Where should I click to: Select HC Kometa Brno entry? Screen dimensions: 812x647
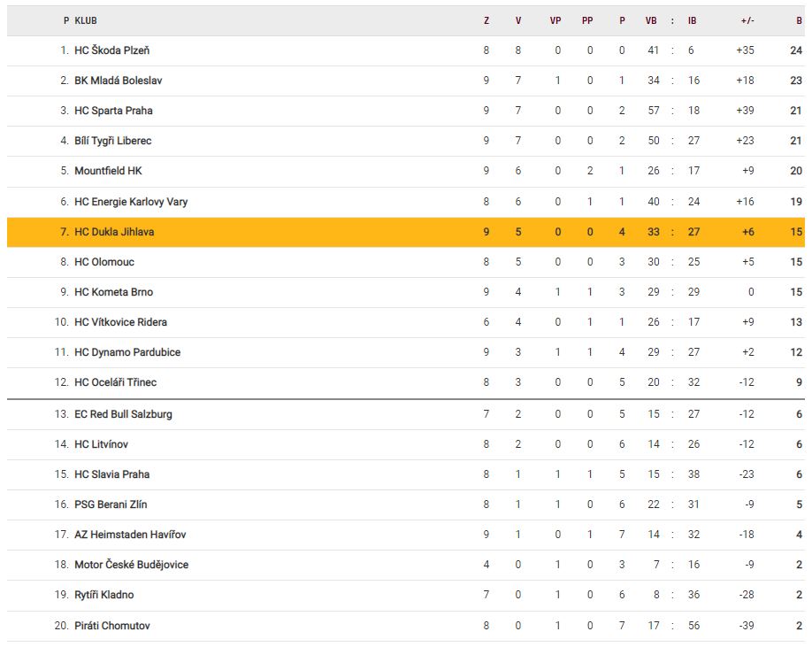click(x=114, y=292)
